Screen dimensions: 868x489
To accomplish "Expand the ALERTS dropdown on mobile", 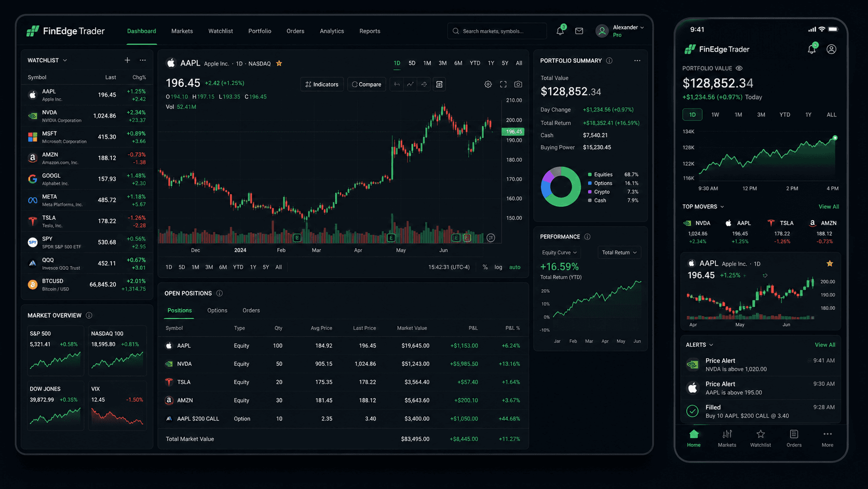I will tap(711, 345).
